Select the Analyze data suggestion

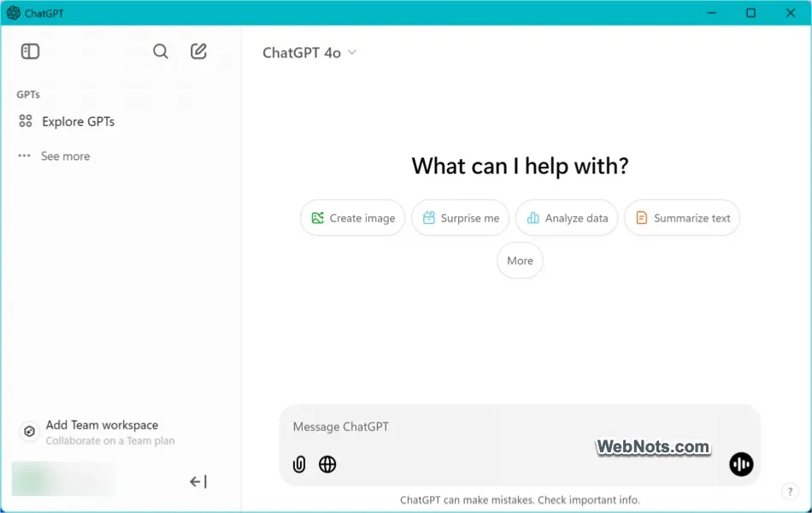coord(567,218)
